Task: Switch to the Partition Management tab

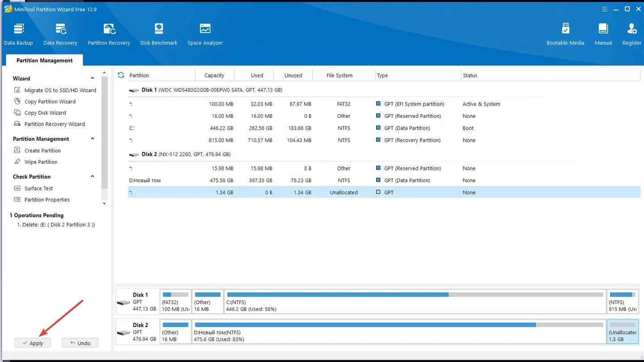Action: tap(44, 60)
